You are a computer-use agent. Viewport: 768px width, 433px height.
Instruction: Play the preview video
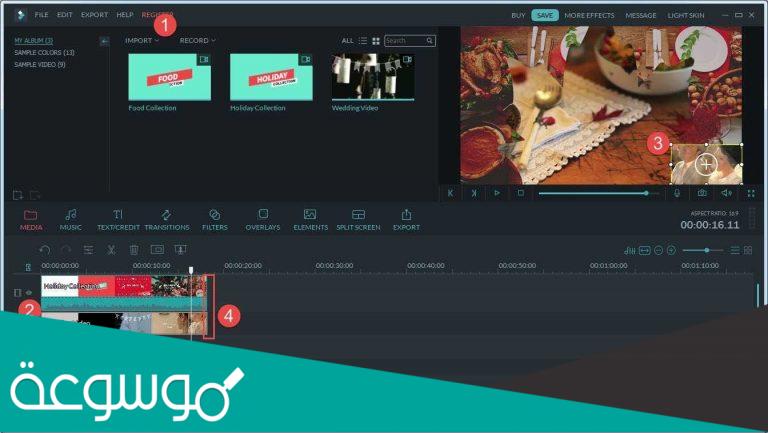pyautogui.click(x=497, y=193)
